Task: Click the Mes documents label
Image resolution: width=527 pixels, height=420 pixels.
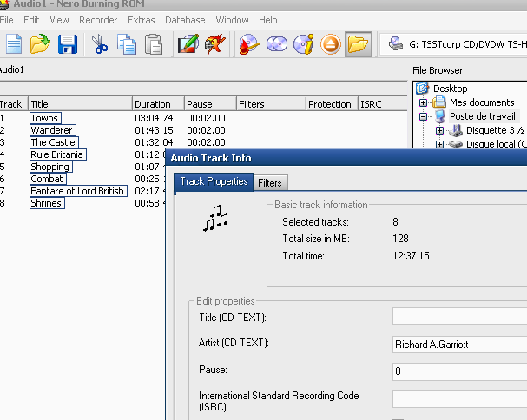Action: tap(482, 102)
